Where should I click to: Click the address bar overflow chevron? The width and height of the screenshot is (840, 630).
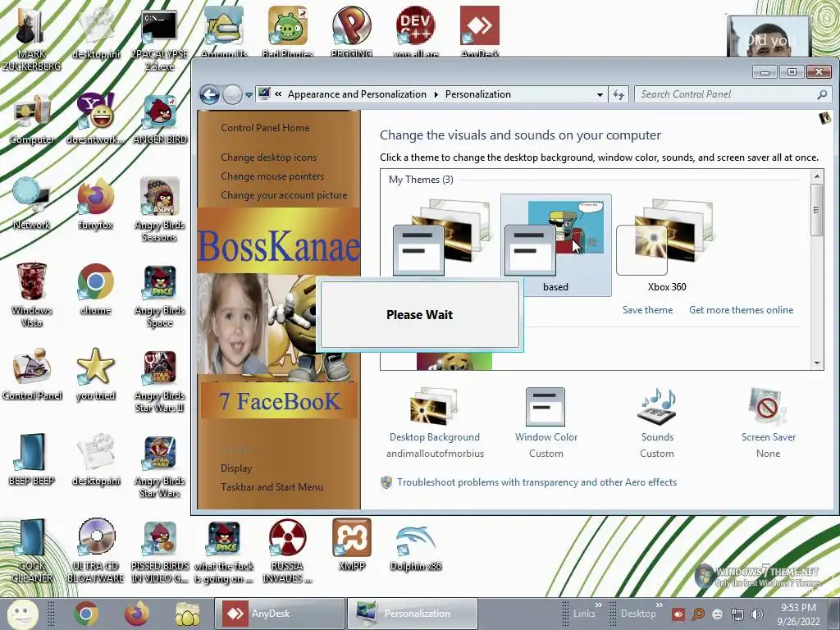(278, 94)
